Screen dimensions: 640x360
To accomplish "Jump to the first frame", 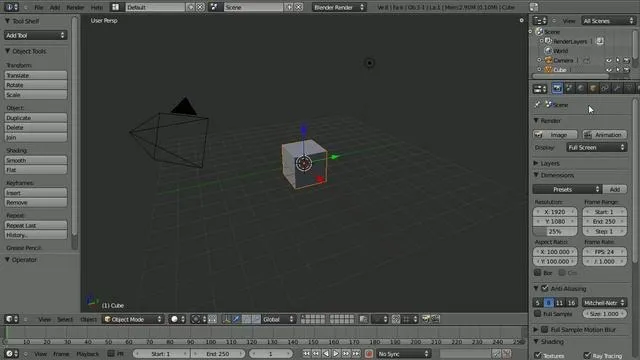I will 307,353.
